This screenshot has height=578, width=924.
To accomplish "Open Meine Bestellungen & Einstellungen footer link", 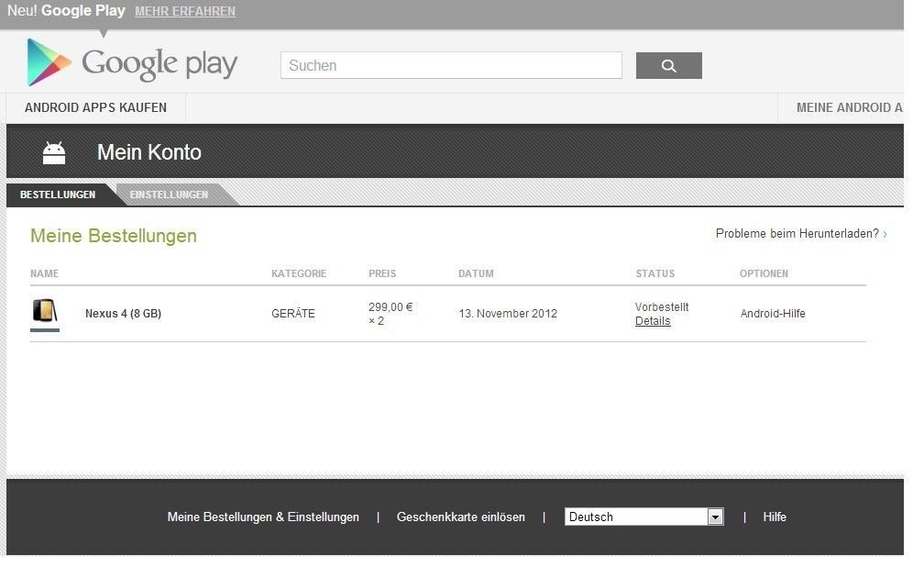I will [x=263, y=517].
